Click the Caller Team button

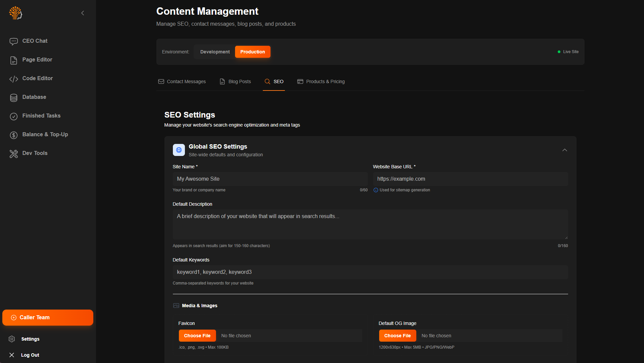pos(48,317)
